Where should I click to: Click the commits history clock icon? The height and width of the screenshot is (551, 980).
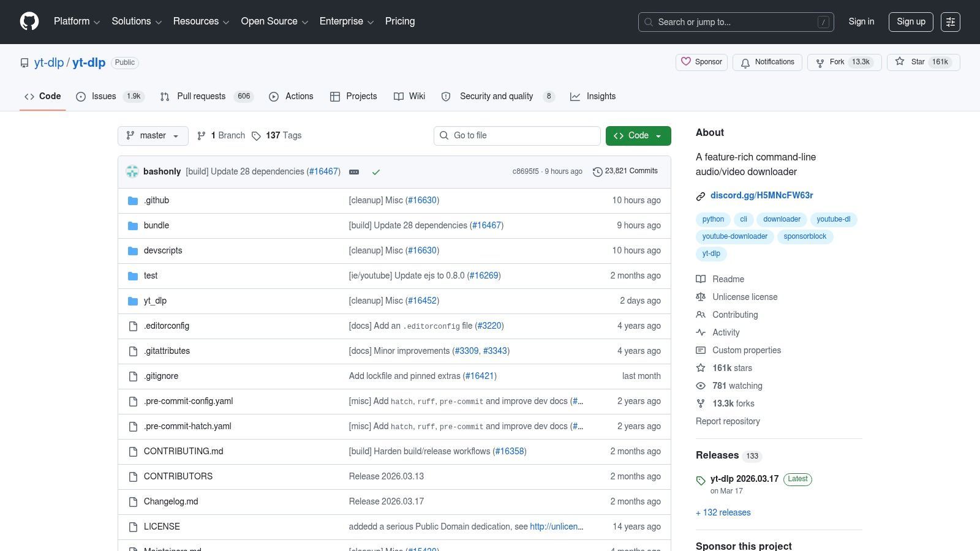click(598, 172)
